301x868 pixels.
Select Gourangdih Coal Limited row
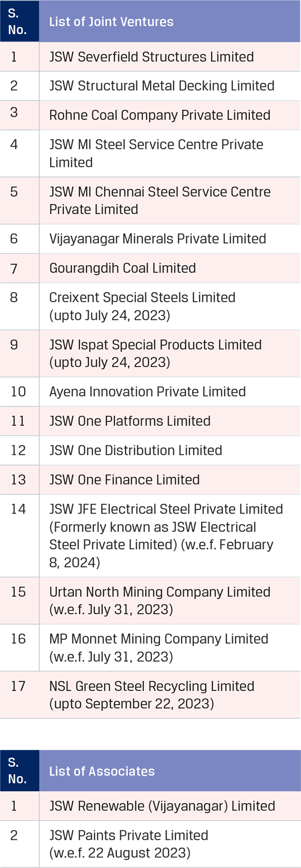point(122,268)
